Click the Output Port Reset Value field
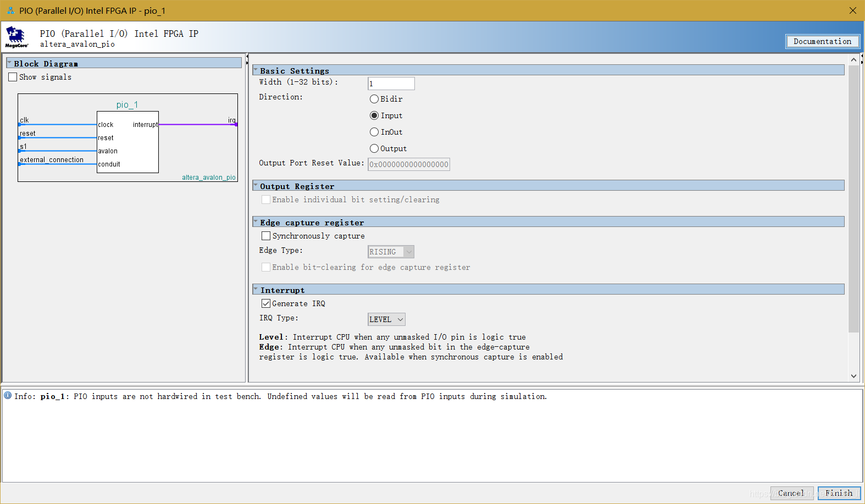 409,164
